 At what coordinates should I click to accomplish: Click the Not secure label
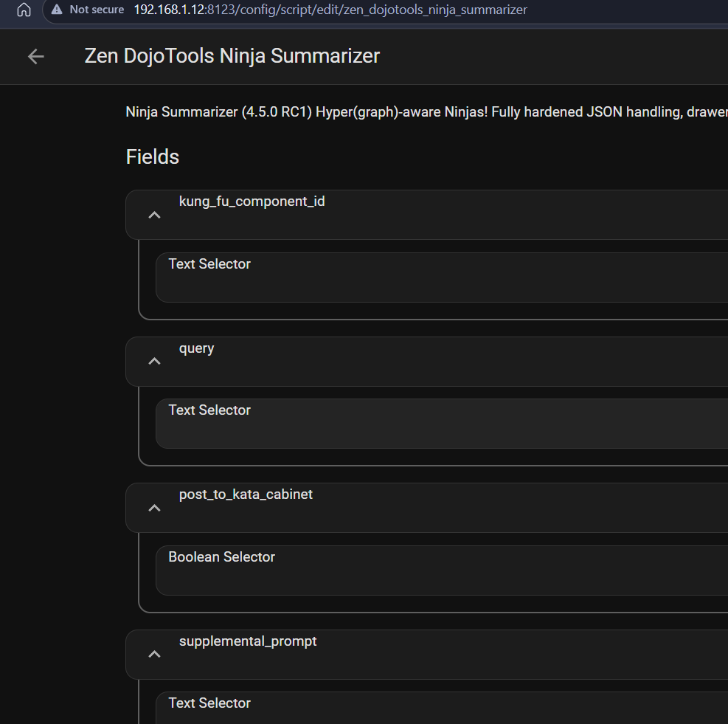tap(97, 10)
